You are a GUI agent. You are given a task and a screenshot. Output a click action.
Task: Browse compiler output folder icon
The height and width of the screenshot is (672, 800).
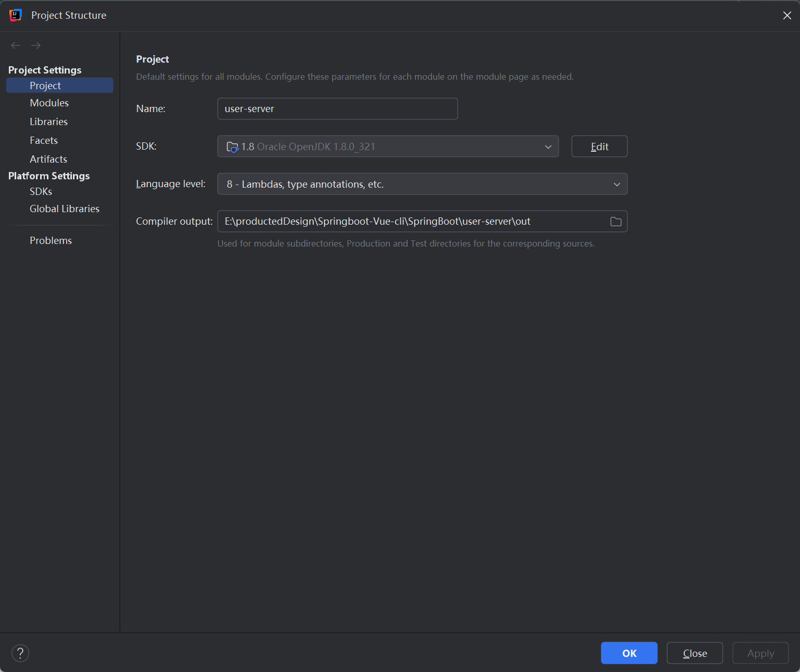[x=616, y=222]
